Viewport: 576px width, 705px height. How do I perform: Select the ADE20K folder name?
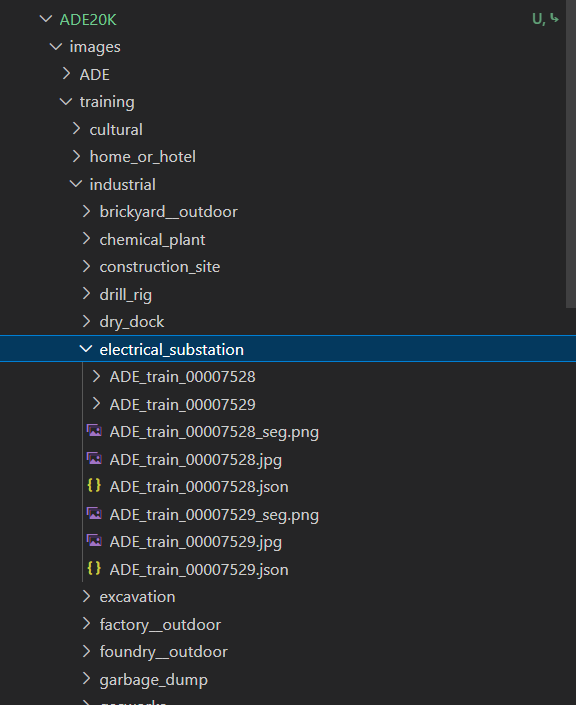click(88, 20)
